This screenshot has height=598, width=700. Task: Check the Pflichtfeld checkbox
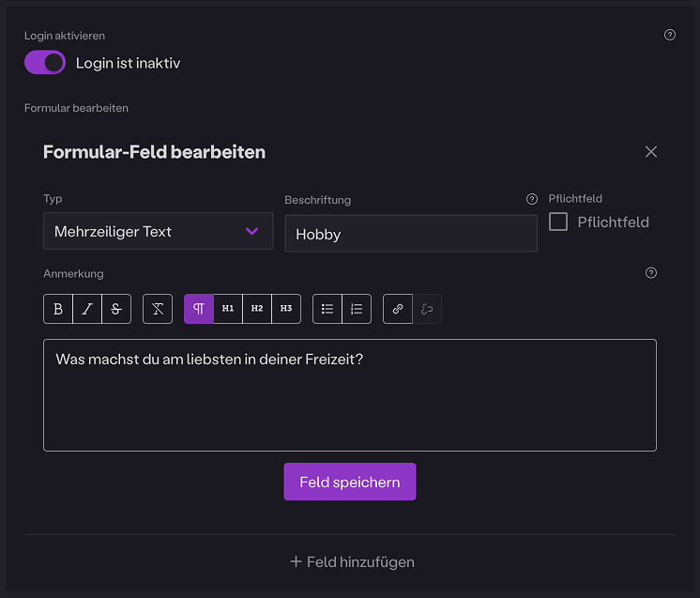(558, 222)
